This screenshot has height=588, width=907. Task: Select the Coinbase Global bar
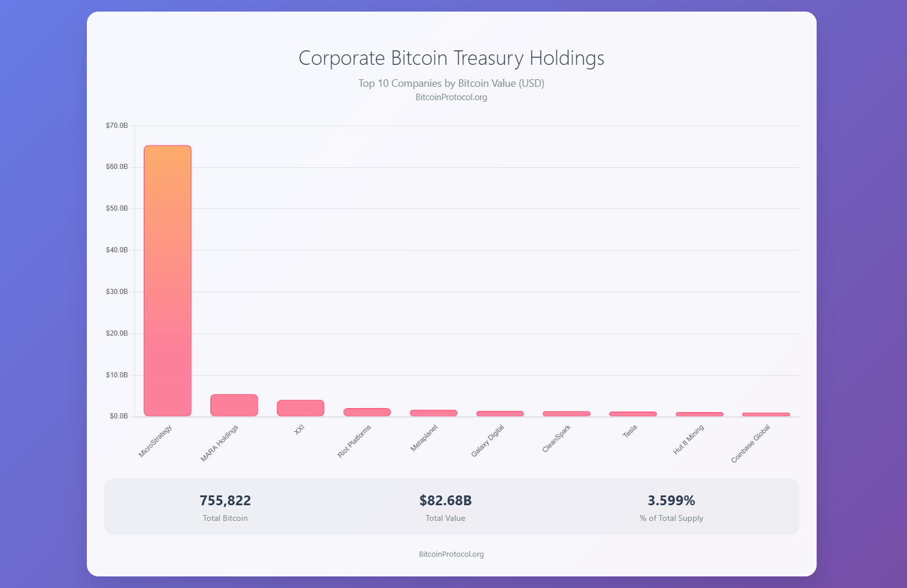(766, 414)
